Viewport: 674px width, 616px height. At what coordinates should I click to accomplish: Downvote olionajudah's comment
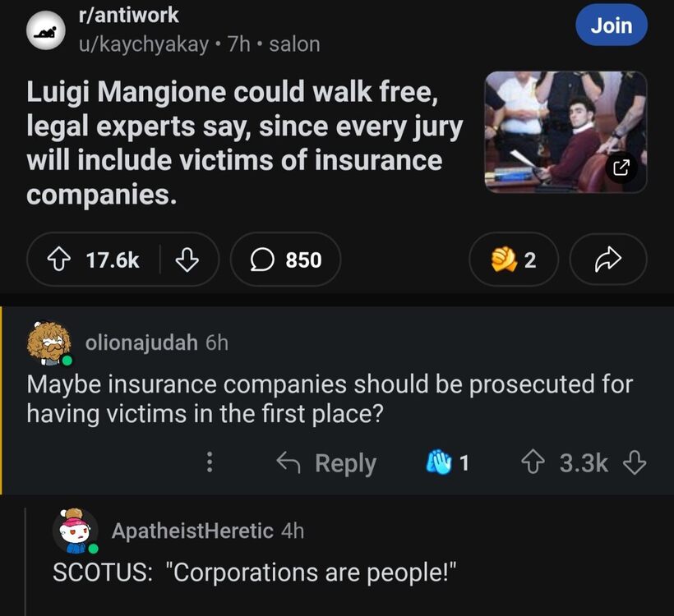[634, 462]
